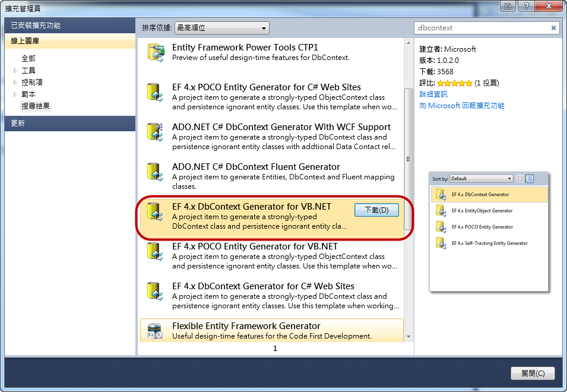Image resolution: width=567 pixels, height=392 pixels.
Task: Open the 線上圖庫 section
Action: (x=70, y=41)
